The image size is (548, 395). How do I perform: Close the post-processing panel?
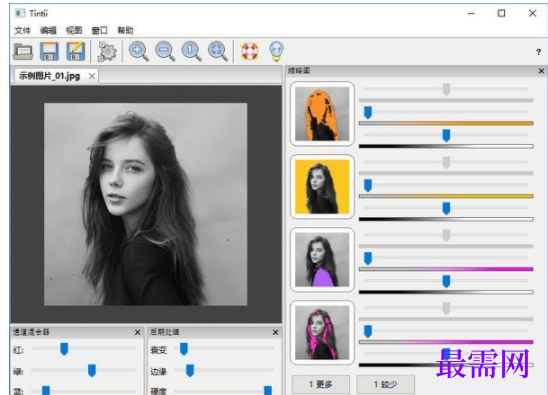point(275,332)
